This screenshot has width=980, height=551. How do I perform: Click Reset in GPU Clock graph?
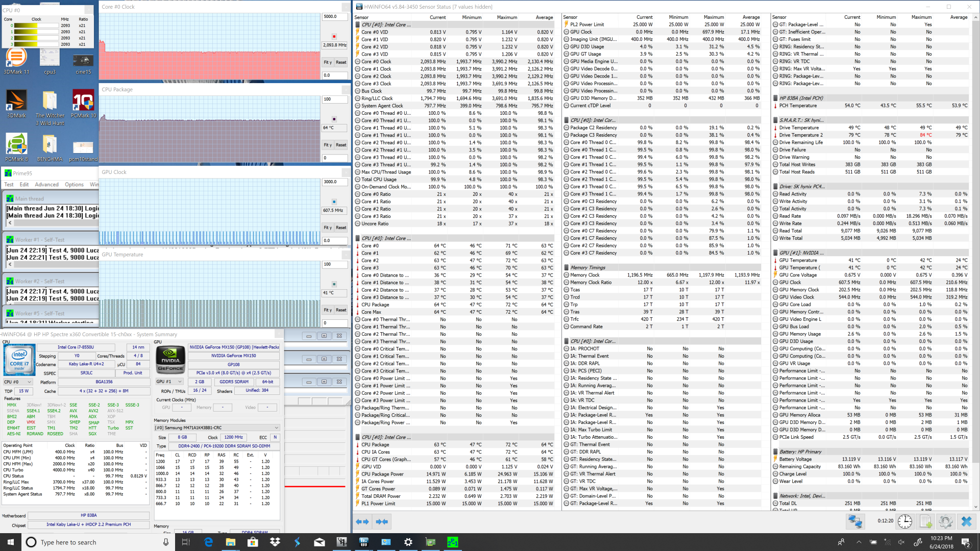click(x=341, y=228)
